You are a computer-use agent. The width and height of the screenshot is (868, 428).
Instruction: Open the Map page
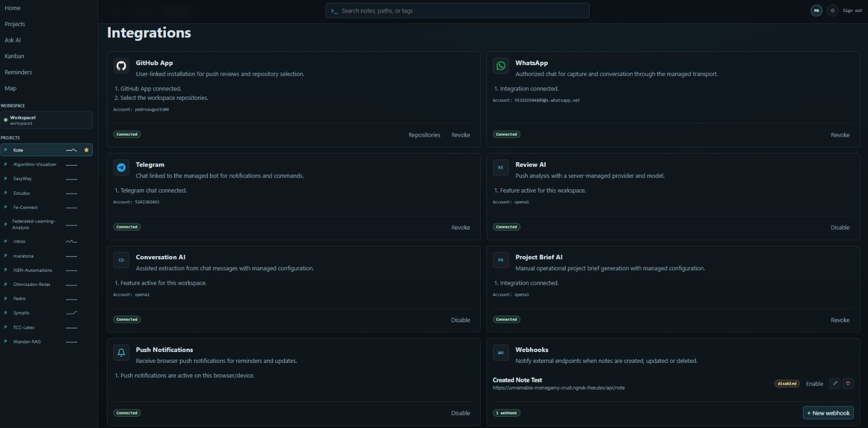[x=10, y=88]
